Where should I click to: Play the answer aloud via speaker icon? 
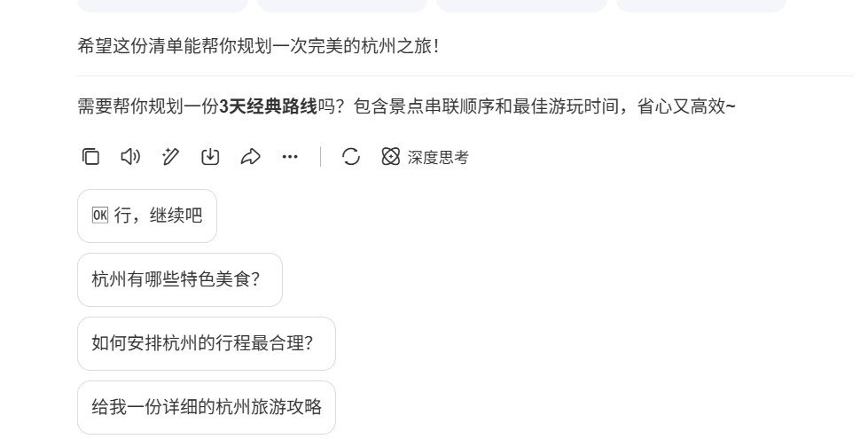[x=130, y=157]
